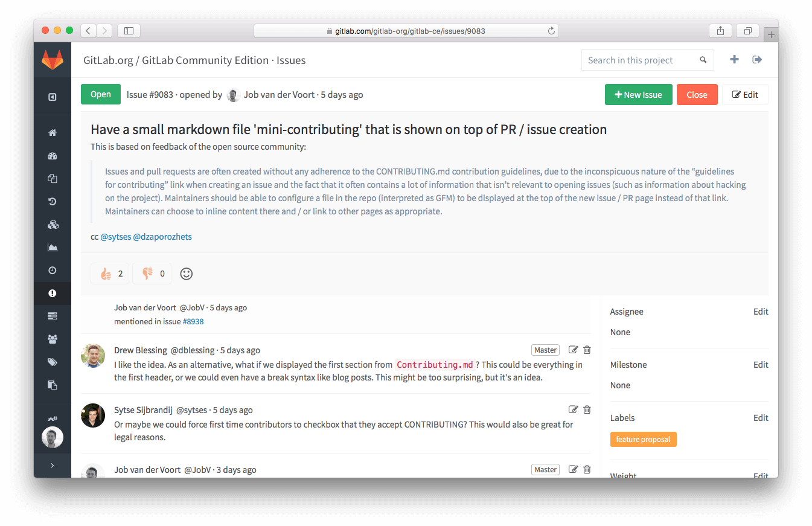
Task: Click the orange 'feature proposal' label
Action: pyautogui.click(x=643, y=440)
